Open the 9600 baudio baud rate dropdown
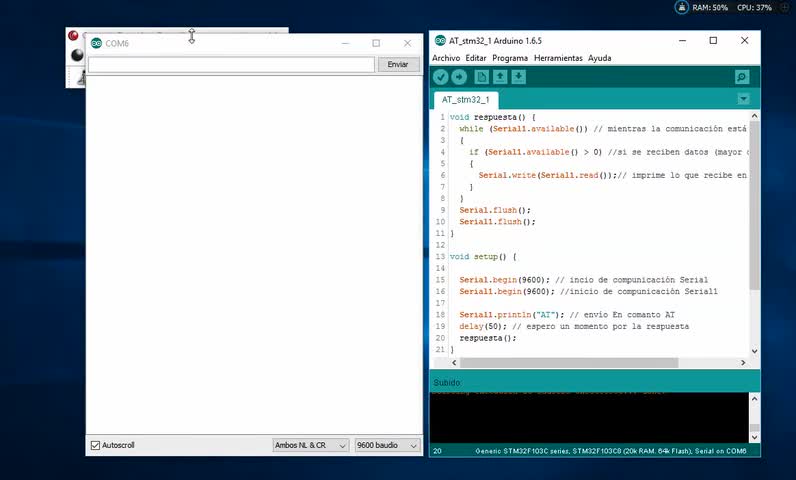This screenshot has height=480, width=796. 387,445
